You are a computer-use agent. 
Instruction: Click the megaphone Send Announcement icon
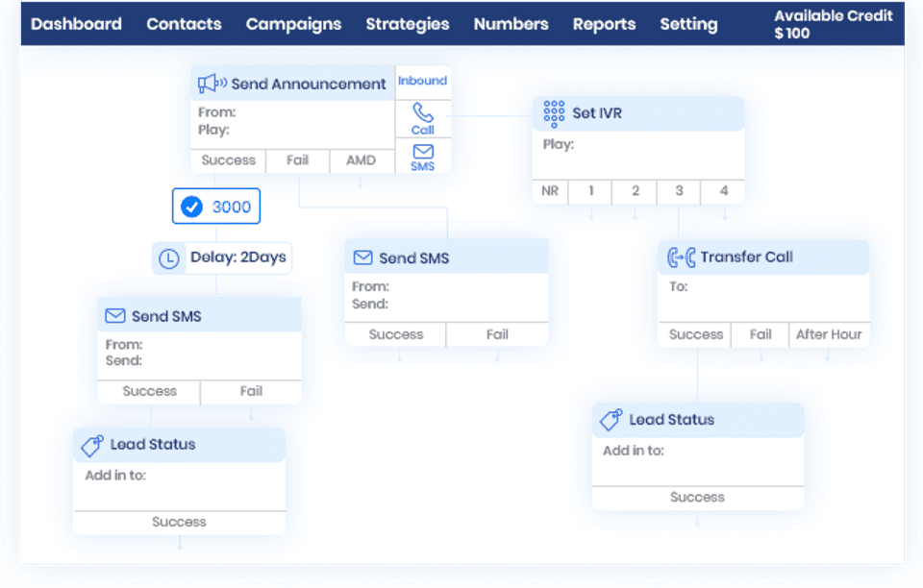click(212, 84)
